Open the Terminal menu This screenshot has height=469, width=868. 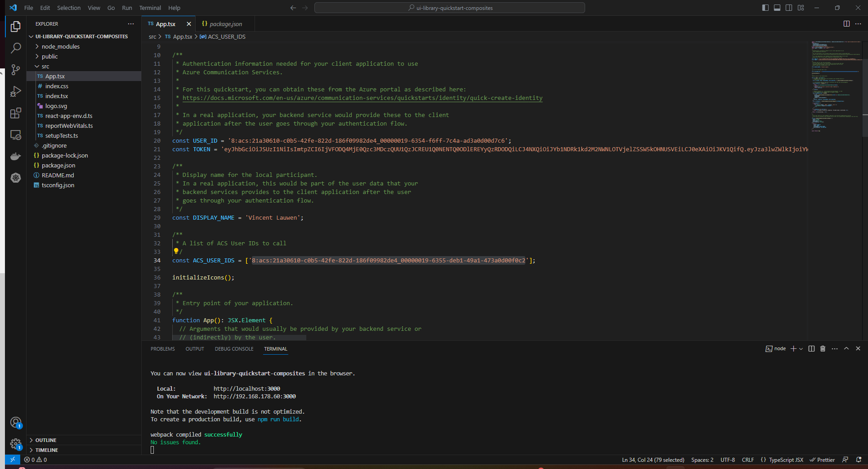150,8
